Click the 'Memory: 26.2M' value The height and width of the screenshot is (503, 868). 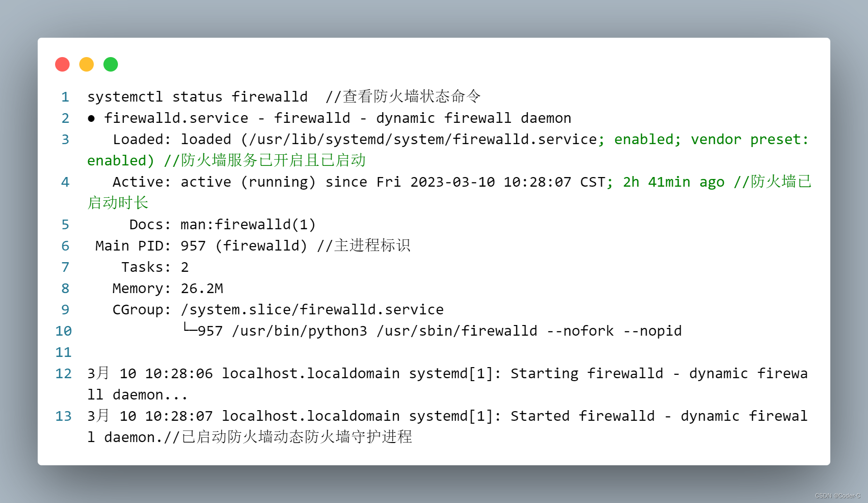click(x=168, y=289)
